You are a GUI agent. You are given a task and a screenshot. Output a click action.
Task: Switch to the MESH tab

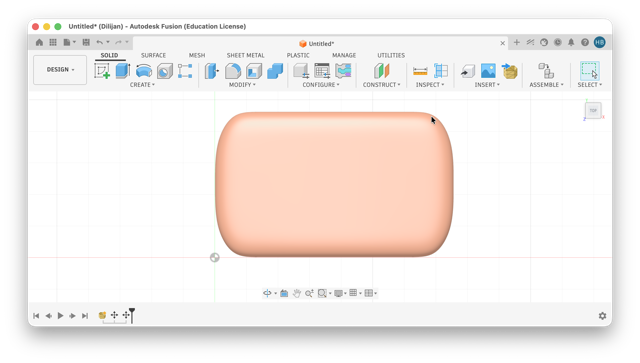197,55
